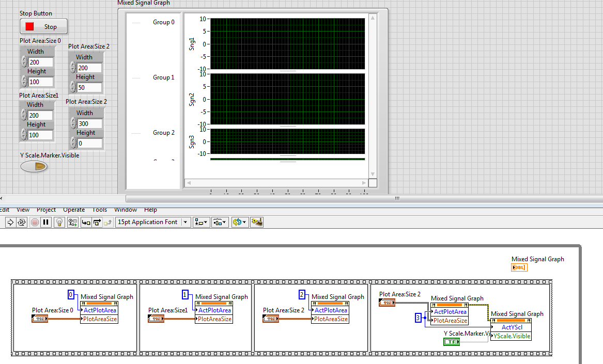Viewport: 603px width, 364px height.
Task: Click the graph's vertical scrollbar down arrow
Action: (x=372, y=175)
